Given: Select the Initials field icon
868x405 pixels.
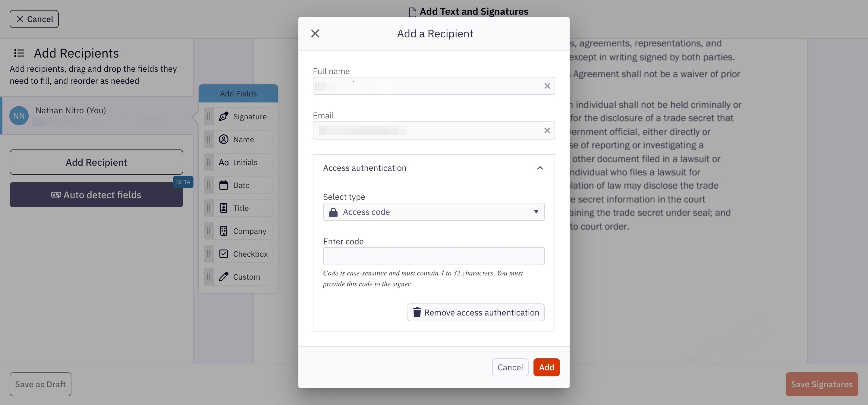Looking at the screenshot, I should [224, 162].
